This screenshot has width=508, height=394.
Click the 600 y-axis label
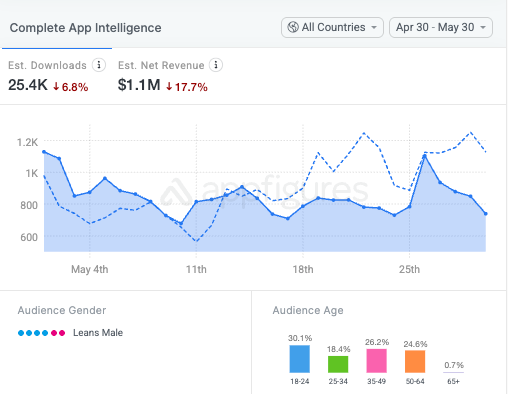29,237
